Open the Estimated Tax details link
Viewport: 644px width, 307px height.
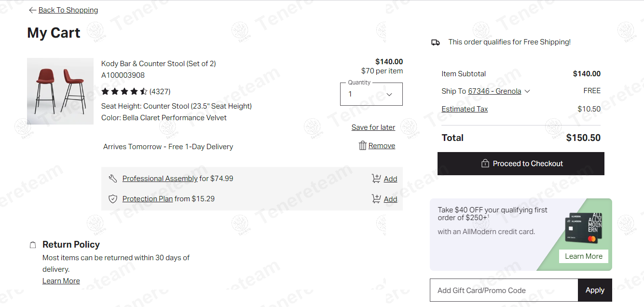click(465, 109)
